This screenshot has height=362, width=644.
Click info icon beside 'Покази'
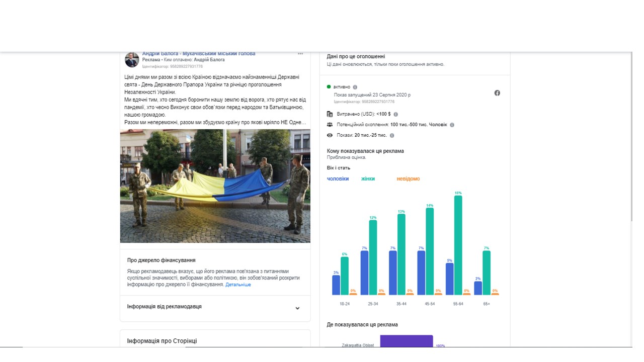click(392, 135)
